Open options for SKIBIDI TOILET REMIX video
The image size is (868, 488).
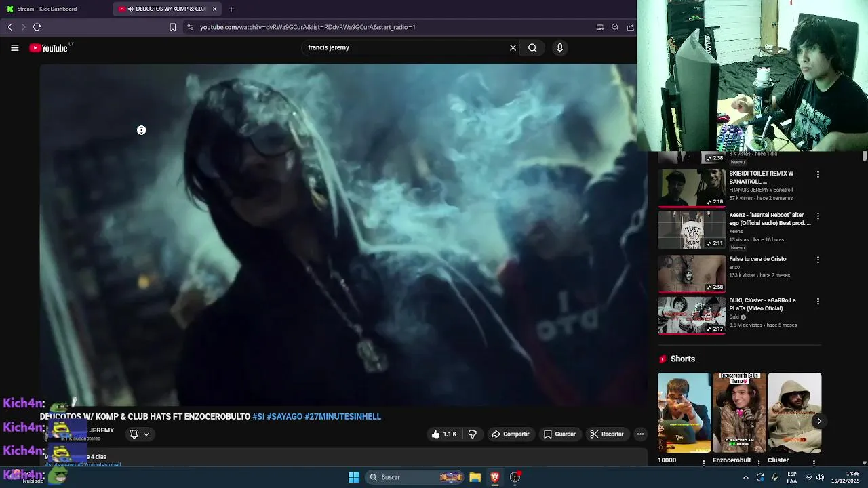point(818,174)
